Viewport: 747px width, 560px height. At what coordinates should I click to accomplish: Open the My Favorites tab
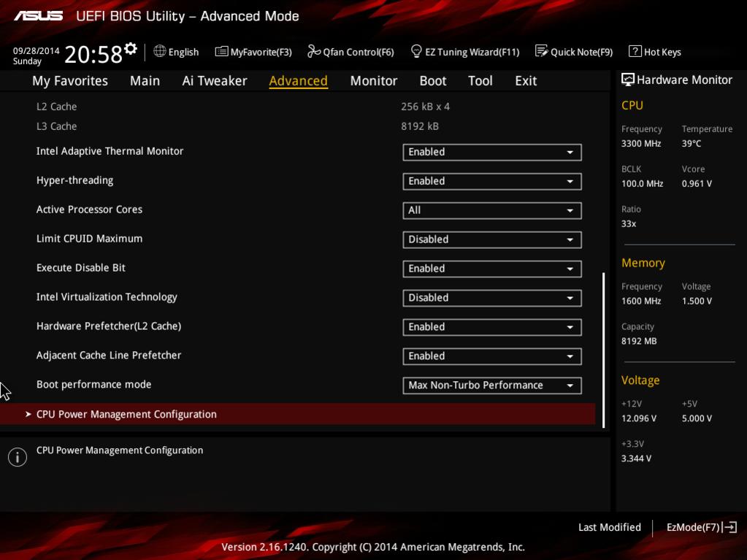[x=70, y=81]
